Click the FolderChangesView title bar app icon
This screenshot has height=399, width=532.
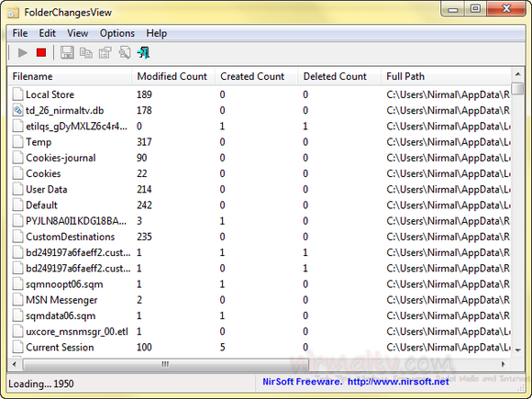tap(13, 13)
